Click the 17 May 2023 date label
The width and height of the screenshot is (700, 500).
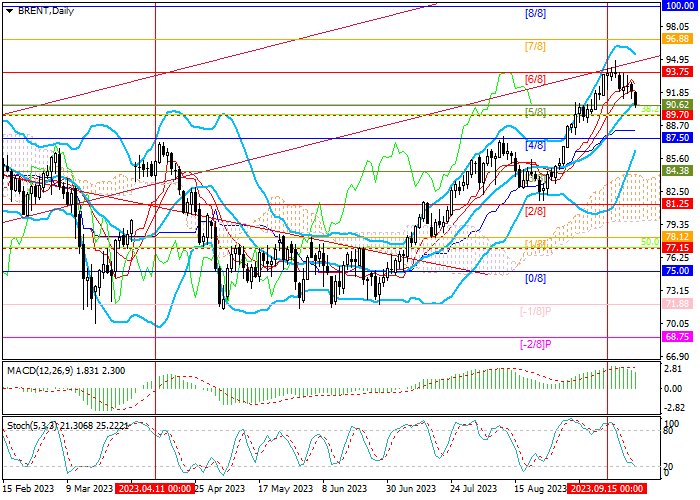286,488
